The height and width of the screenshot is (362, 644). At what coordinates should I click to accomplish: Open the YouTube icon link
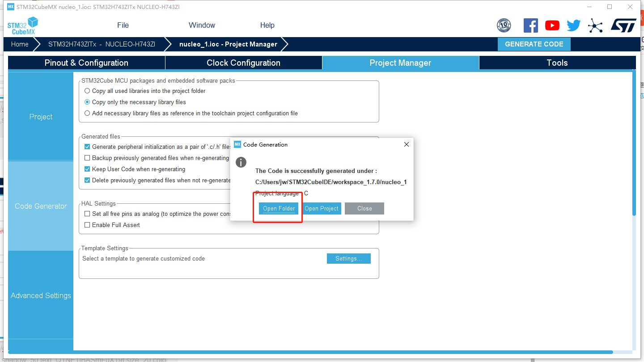point(552,25)
